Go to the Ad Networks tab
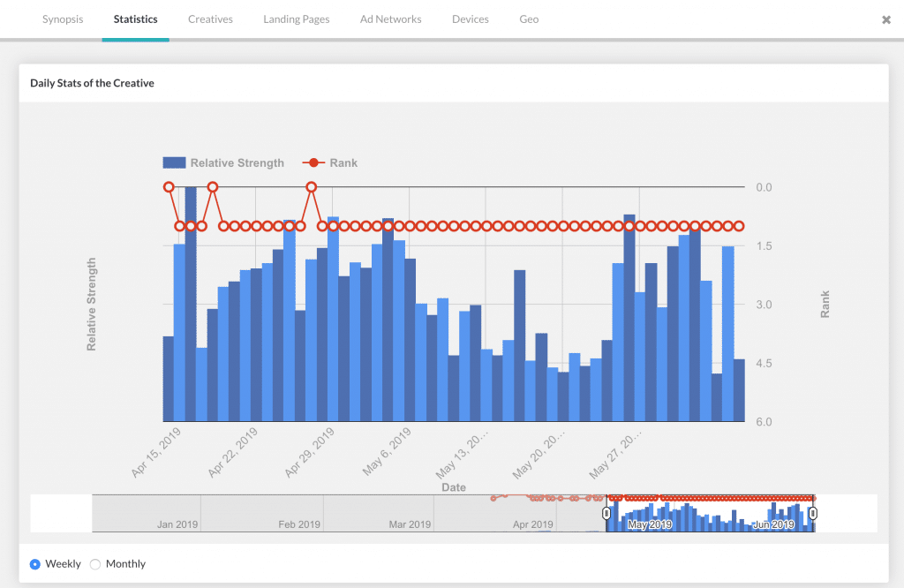 [x=390, y=19]
